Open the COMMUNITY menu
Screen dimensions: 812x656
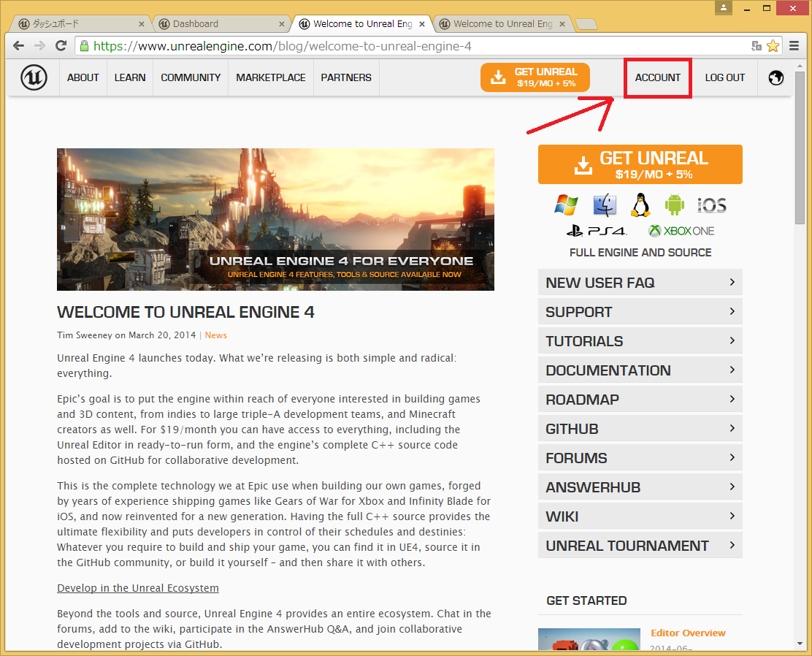tap(191, 77)
